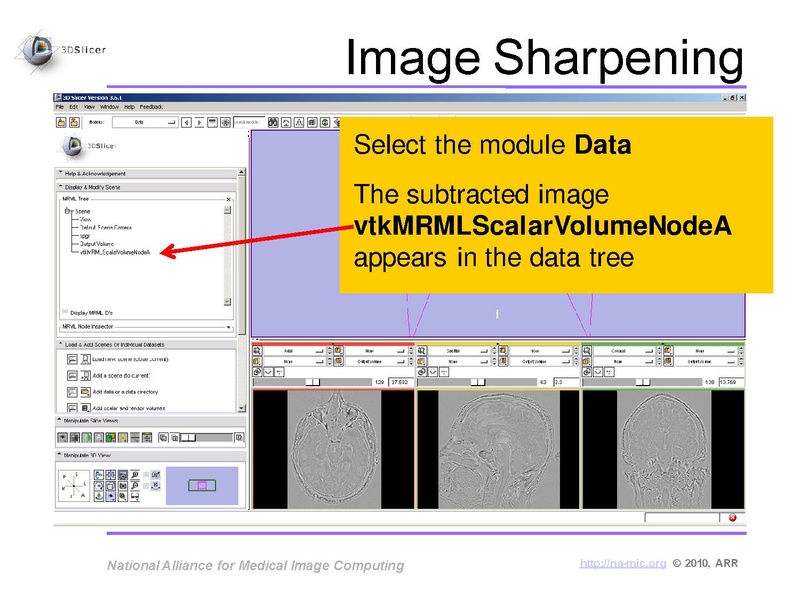
Task: Click the 13.769 offset field in green viewer
Action: click(x=731, y=382)
